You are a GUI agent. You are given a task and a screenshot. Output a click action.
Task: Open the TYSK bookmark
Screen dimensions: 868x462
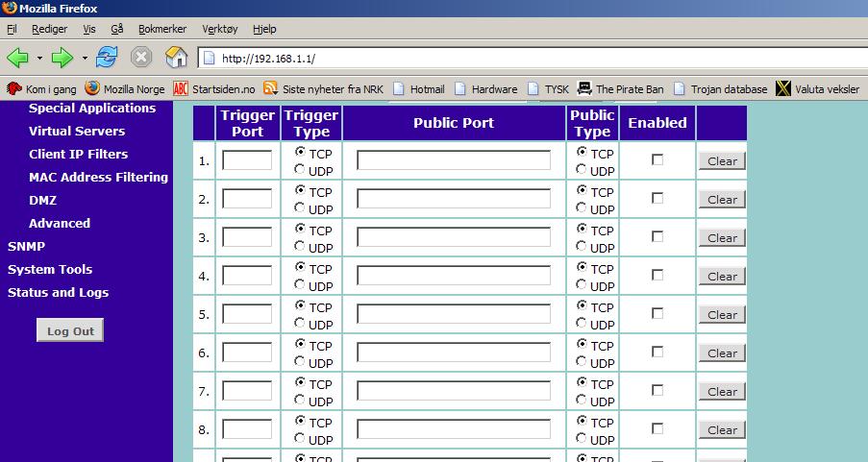coord(548,88)
